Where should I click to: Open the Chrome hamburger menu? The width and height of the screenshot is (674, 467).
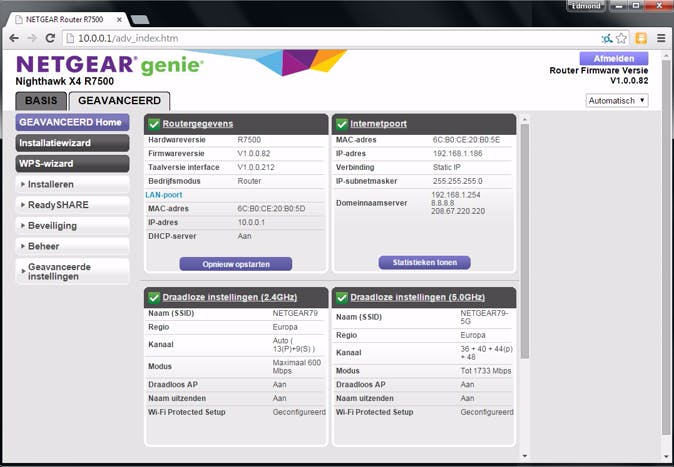click(661, 38)
